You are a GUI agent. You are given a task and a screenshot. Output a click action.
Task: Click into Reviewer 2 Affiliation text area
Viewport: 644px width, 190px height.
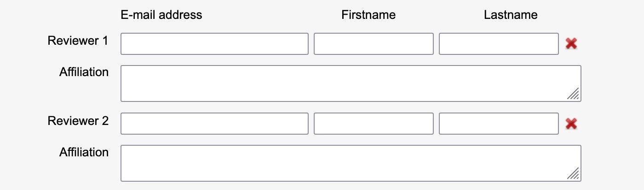[x=340, y=163]
